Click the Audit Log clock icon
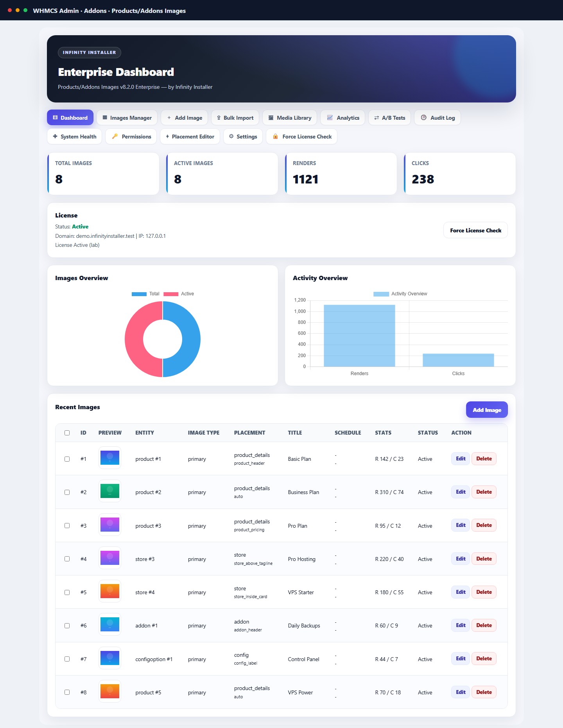The width and height of the screenshot is (563, 728). (423, 117)
